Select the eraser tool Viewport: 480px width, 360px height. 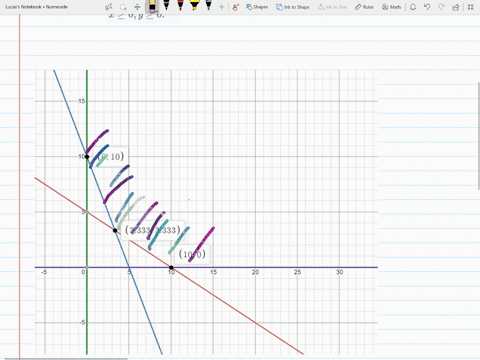pyautogui.click(x=152, y=6)
